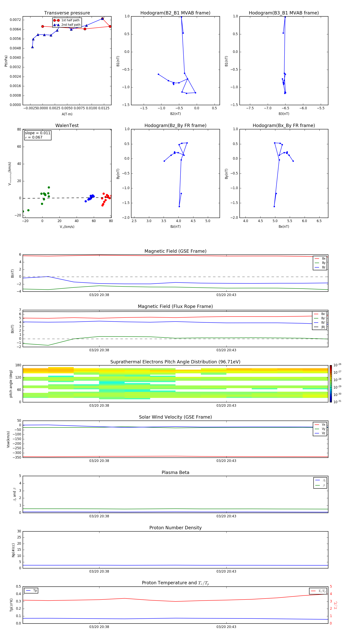Click the "WalenTest" plot title
The image size is (351, 644).
click(x=67, y=125)
